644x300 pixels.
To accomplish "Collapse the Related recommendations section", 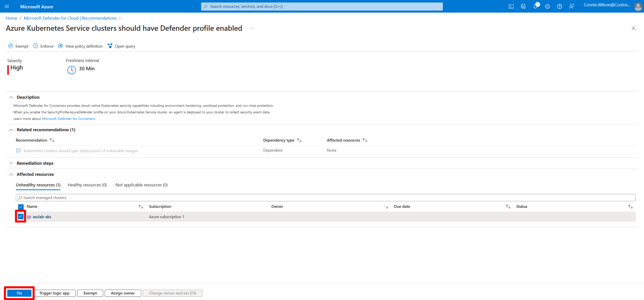I will tap(11, 130).
